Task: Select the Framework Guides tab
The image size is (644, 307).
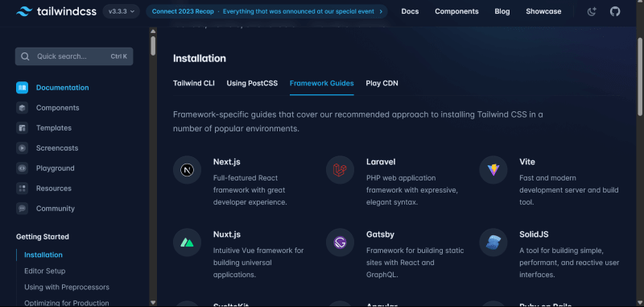Action: (321, 83)
